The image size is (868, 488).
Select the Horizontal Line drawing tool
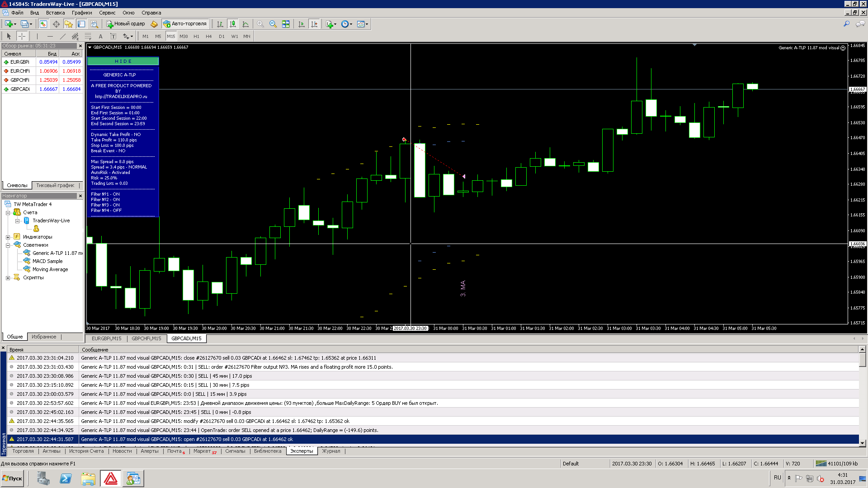[x=50, y=36]
